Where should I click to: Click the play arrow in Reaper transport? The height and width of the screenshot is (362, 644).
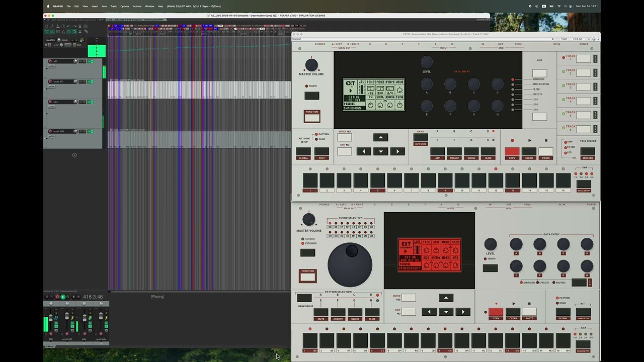click(x=63, y=297)
